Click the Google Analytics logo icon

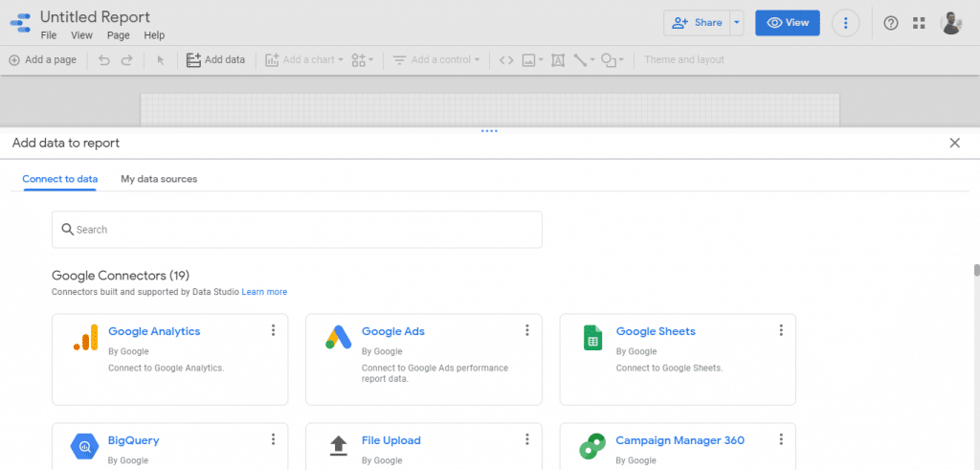coord(85,338)
